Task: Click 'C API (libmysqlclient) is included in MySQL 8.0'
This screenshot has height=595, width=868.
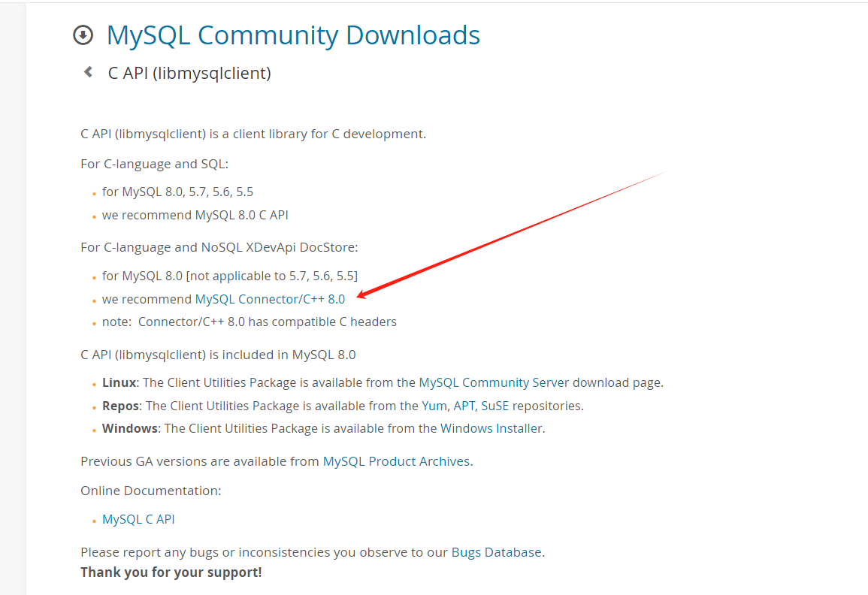Action: 218,355
